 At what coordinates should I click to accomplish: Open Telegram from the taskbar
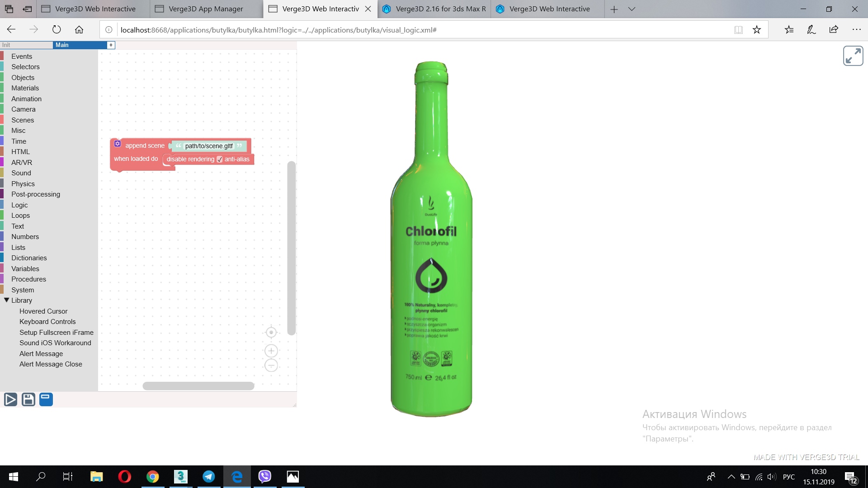209,477
